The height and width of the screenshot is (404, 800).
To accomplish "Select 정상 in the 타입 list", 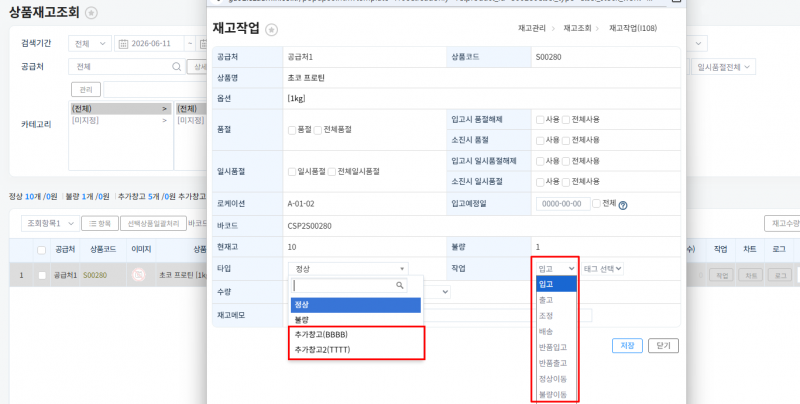I will (x=356, y=305).
